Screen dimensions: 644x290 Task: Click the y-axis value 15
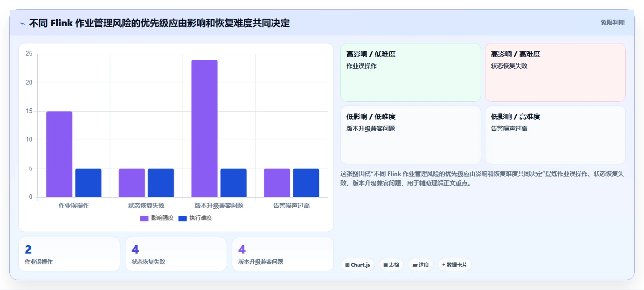coord(29,111)
